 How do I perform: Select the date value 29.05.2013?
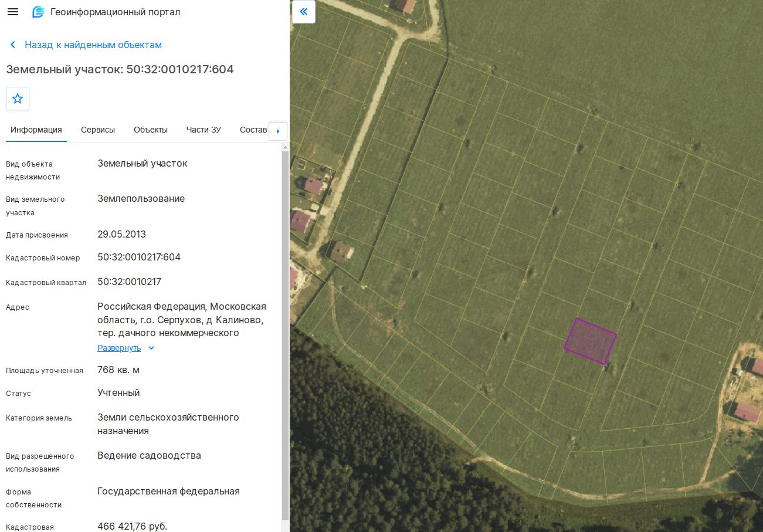122,235
